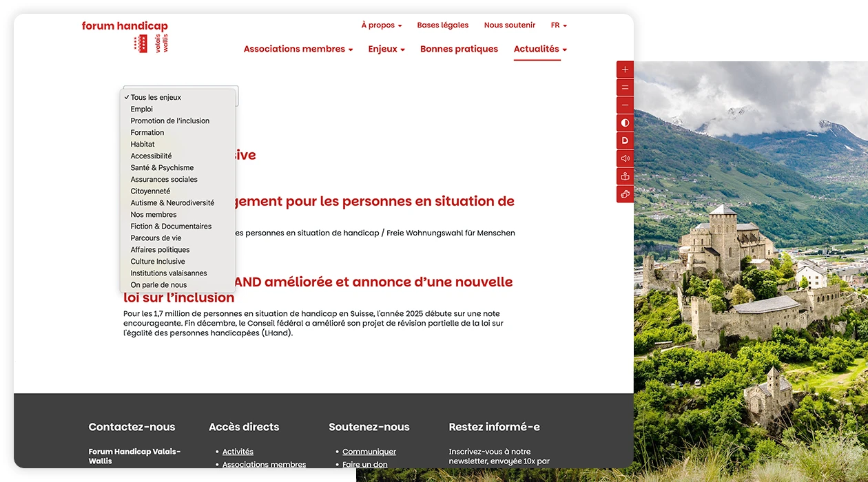Expand the Enjeux dropdown
868x482 pixels.
pyautogui.click(x=386, y=48)
